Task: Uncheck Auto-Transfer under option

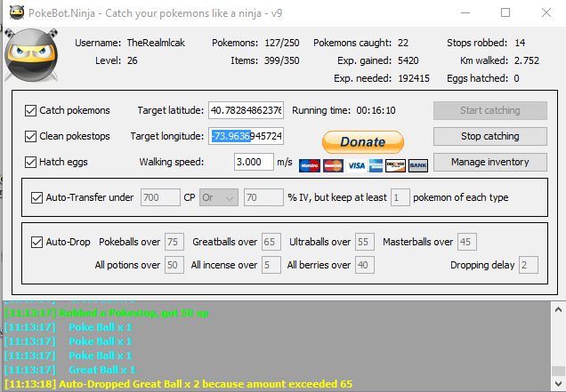Action: click(36, 197)
